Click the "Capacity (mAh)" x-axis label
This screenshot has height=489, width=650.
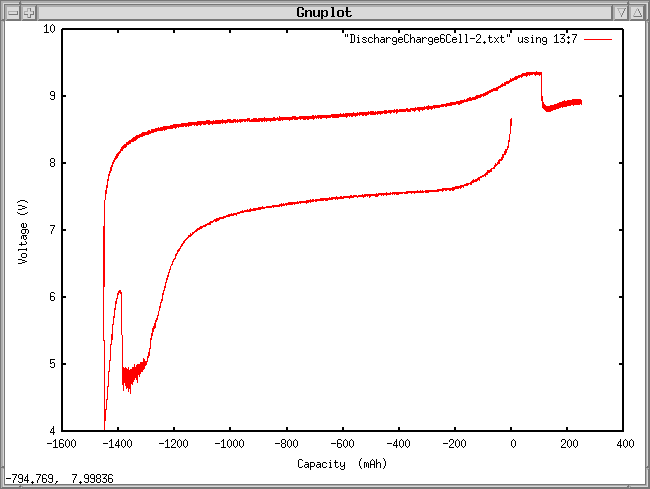click(342, 464)
